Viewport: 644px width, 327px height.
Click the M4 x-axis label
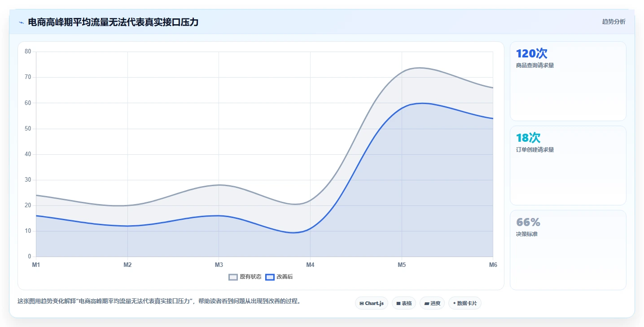click(x=310, y=265)
